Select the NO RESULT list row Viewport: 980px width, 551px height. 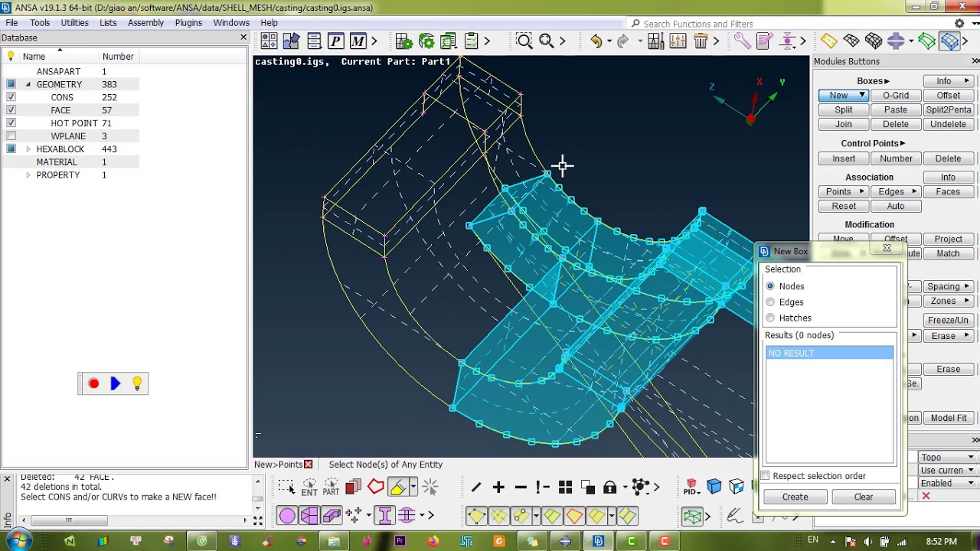(x=829, y=354)
